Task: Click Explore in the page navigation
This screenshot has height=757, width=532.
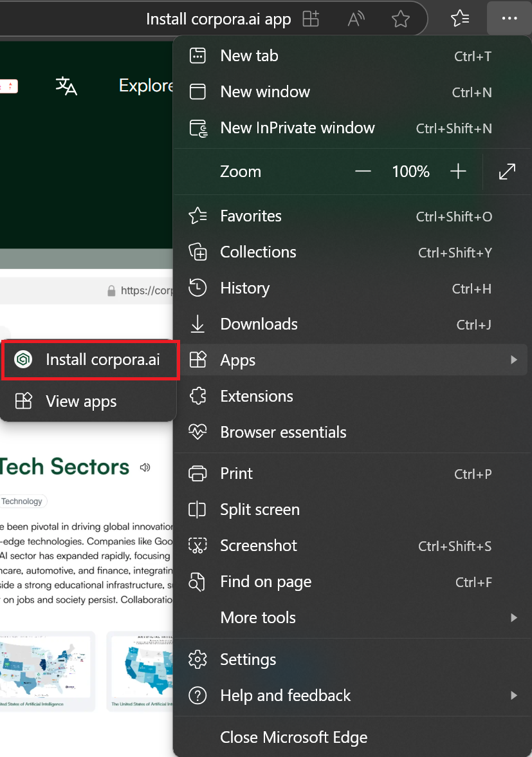Action: [x=146, y=86]
